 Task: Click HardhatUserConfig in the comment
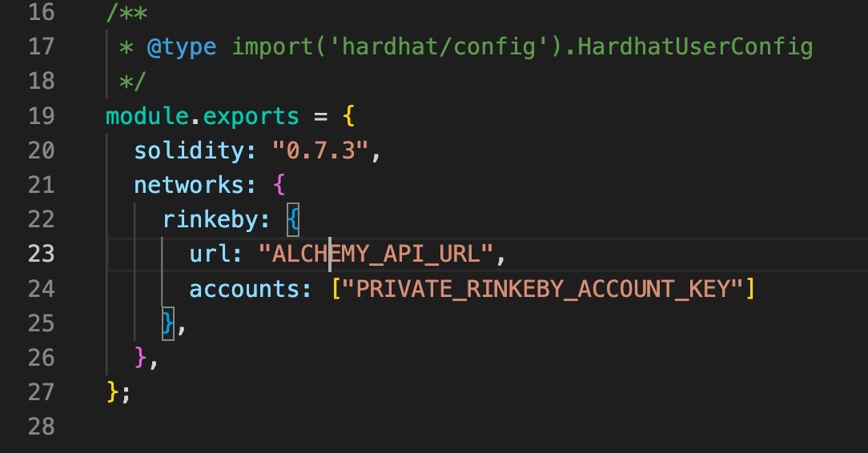695,47
